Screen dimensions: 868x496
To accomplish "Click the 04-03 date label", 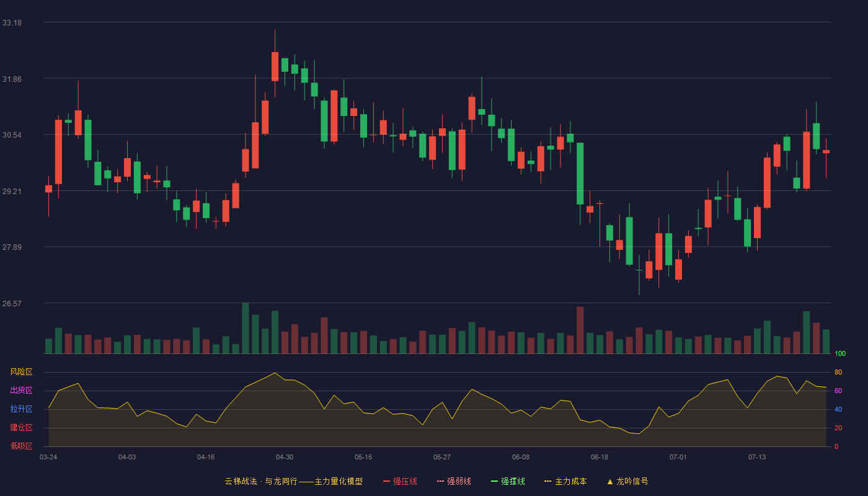I will tap(127, 457).
